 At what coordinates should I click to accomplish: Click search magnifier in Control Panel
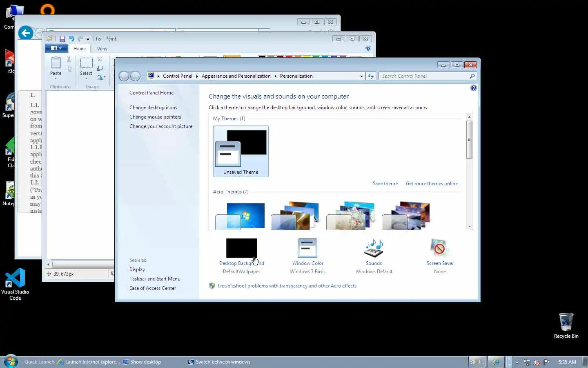[x=472, y=76]
